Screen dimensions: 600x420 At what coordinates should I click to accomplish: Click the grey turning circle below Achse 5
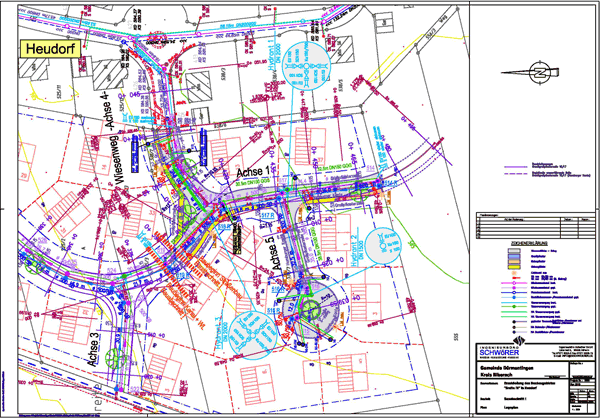point(310,303)
